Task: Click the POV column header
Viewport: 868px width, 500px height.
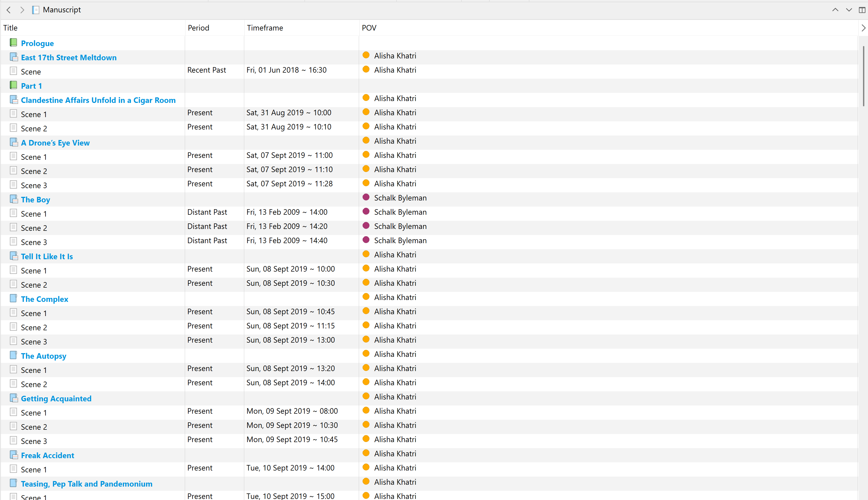Action: (x=369, y=28)
